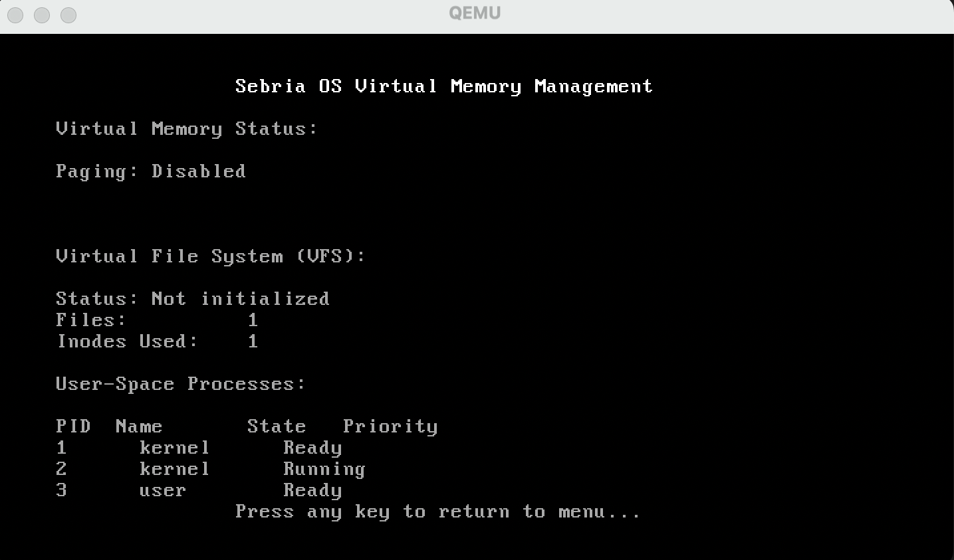Viewport: 954px width, 560px height.
Task: Click the State column header
Action: click(277, 426)
